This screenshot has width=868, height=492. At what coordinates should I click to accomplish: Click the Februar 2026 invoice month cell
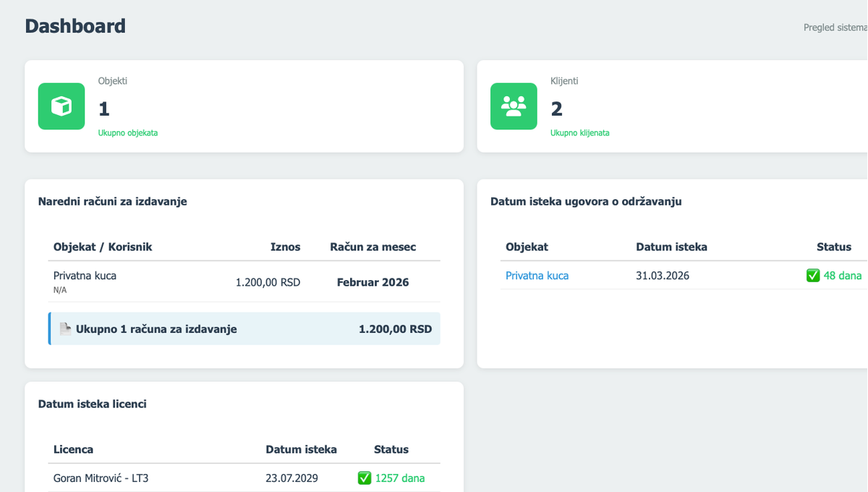pyautogui.click(x=373, y=282)
